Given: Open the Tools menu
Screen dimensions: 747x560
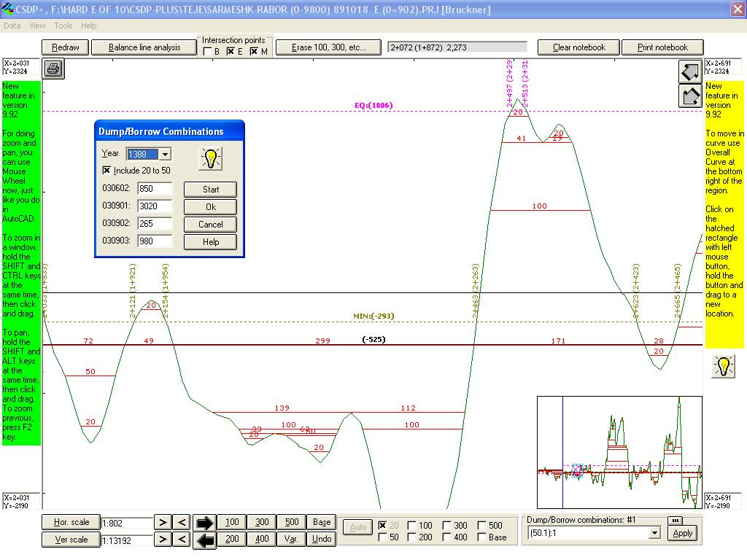Looking at the screenshot, I should pyautogui.click(x=63, y=26).
